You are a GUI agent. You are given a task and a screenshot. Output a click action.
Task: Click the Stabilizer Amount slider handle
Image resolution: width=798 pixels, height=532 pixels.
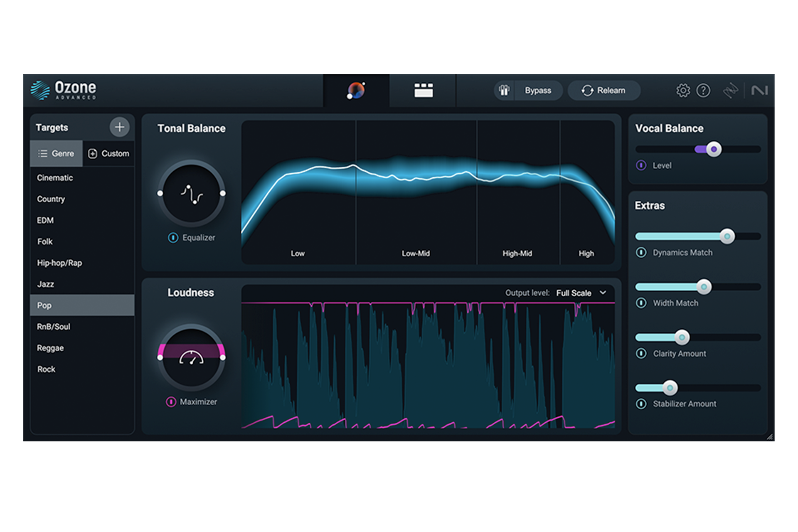pyautogui.click(x=670, y=388)
